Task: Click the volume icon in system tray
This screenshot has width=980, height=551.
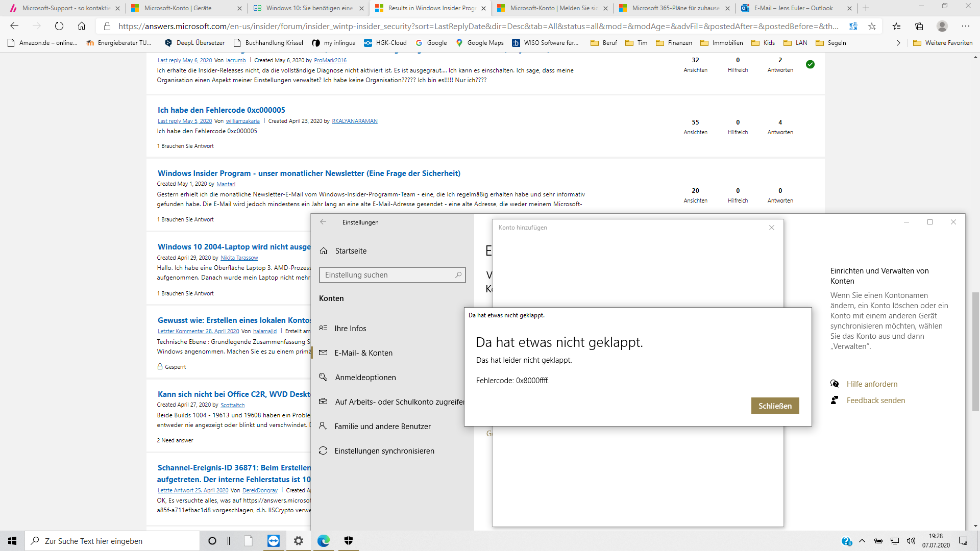Action: tap(911, 541)
